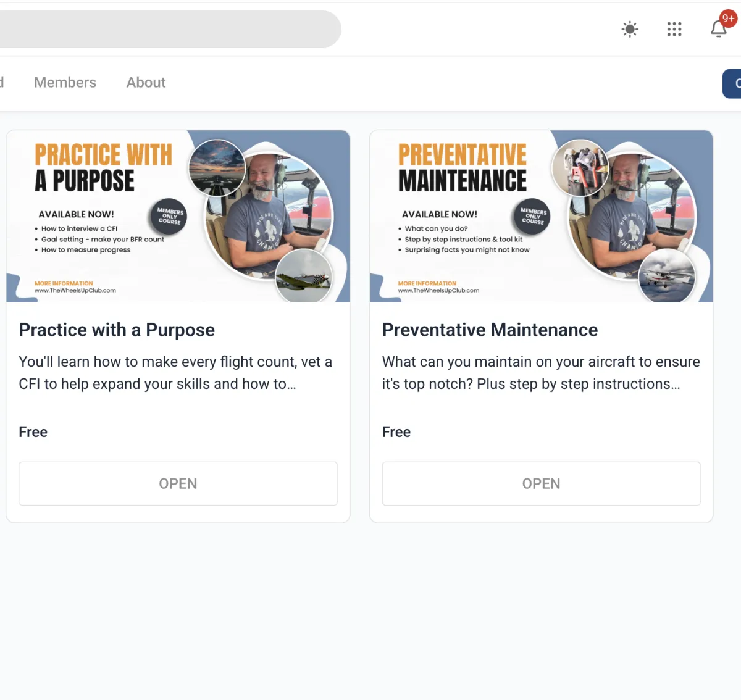Select the Preventative Maintenance title
The width and height of the screenshot is (741, 700).
490,330
